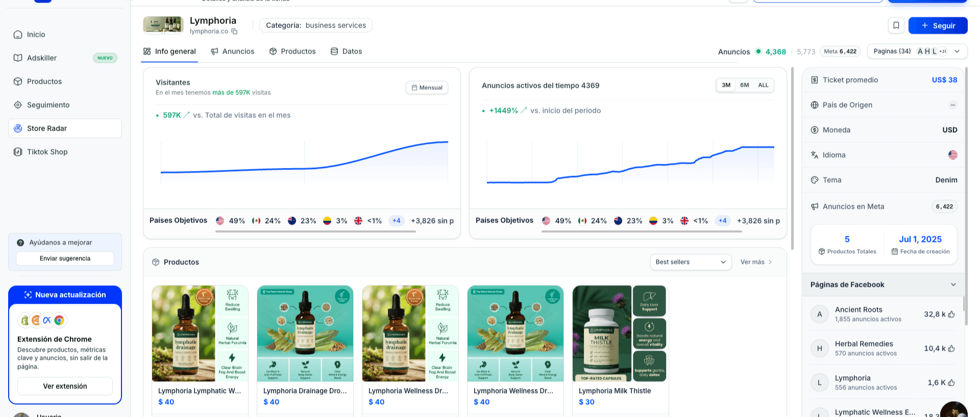Click the Chrome icon in extension card

(59, 321)
